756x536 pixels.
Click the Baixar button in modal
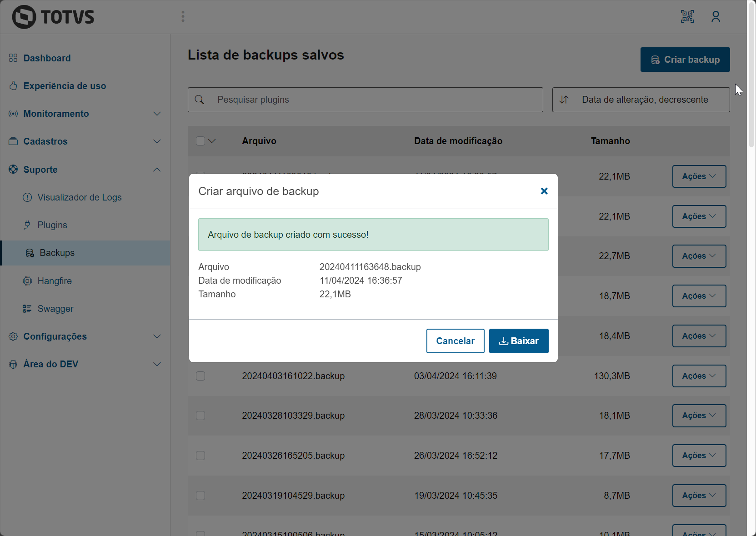519,341
